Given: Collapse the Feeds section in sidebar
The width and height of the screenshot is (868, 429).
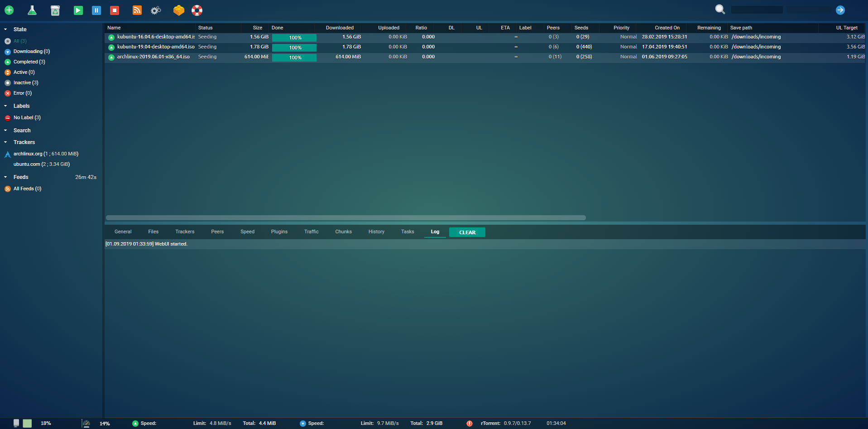Looking at the screenshot, I should click(6, 177).
